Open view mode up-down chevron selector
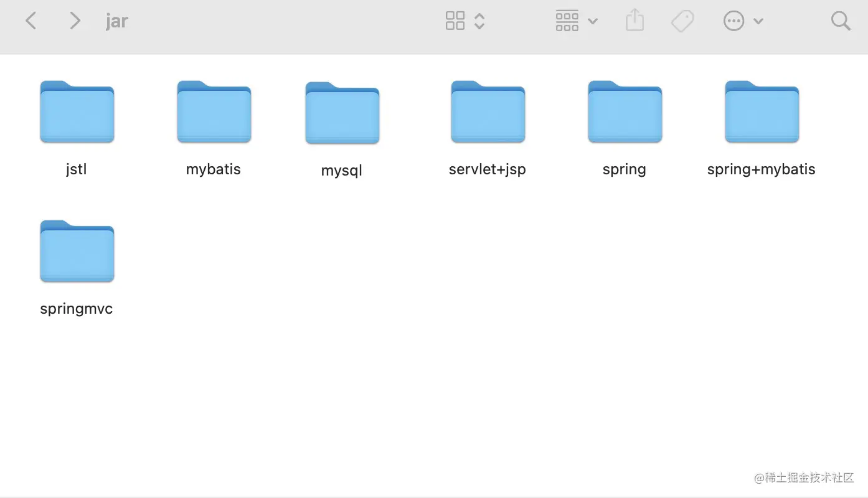The width and height of the screenshot is (868, 498). [x=479, y=21]
